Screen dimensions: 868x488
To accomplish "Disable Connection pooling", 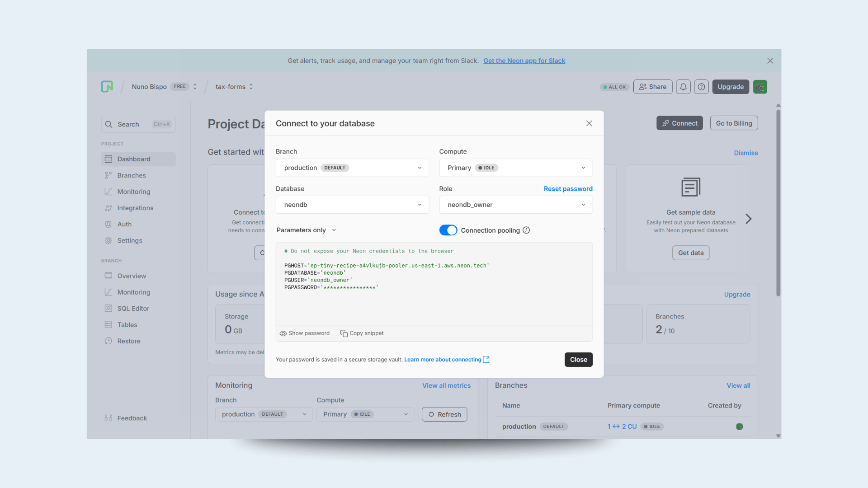I will (x=448, y=230).
